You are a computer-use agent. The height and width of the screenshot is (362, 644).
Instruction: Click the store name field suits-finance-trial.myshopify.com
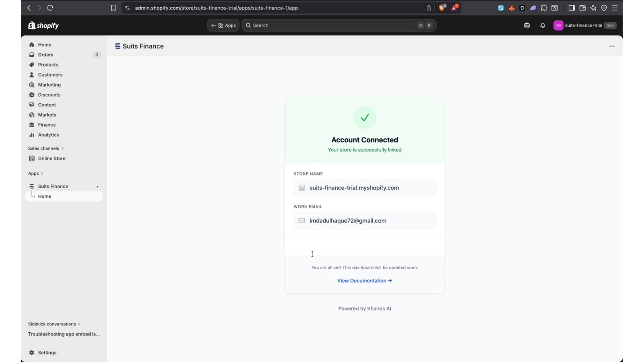[x=365, y=188]
